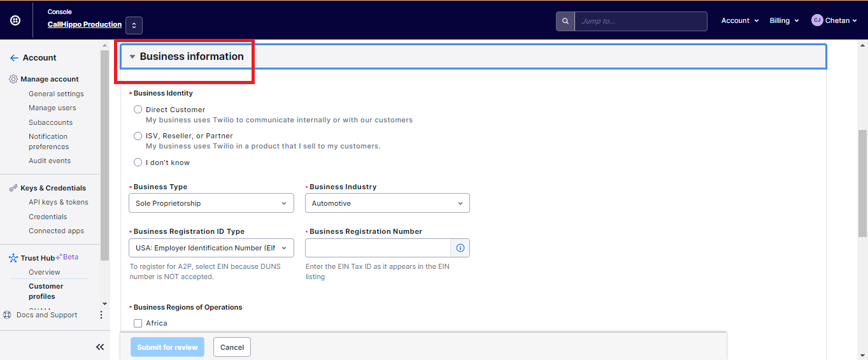This screenshot has height=360, width=868.
Task: Open the Business Type dropdown
Action: click(211, 203)
